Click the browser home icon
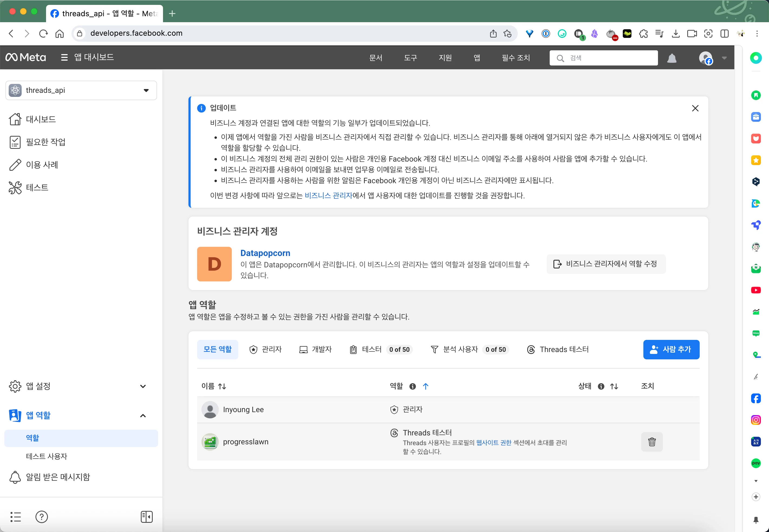 point(59,33)
